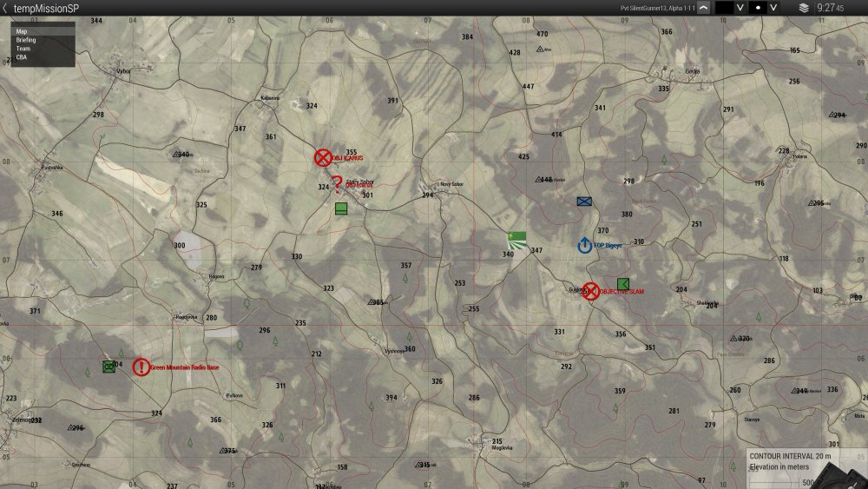Click the green marker beside OBJECTIVE SLAM
Viewport: 868px width, 489px height.
(x=622, y=283)
